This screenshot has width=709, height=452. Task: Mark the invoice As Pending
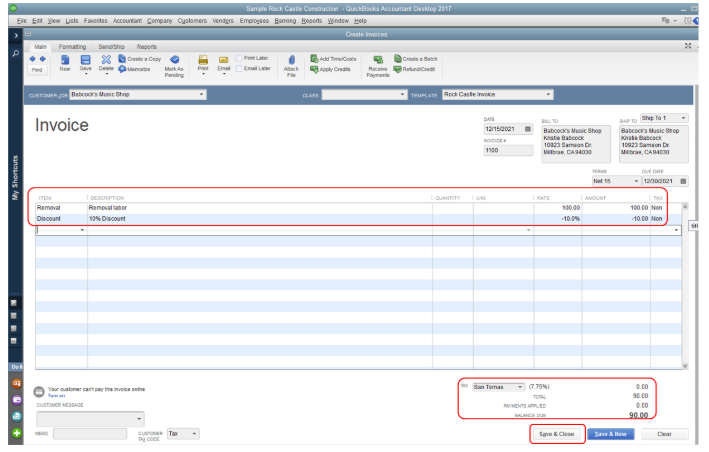coord(174,66)
